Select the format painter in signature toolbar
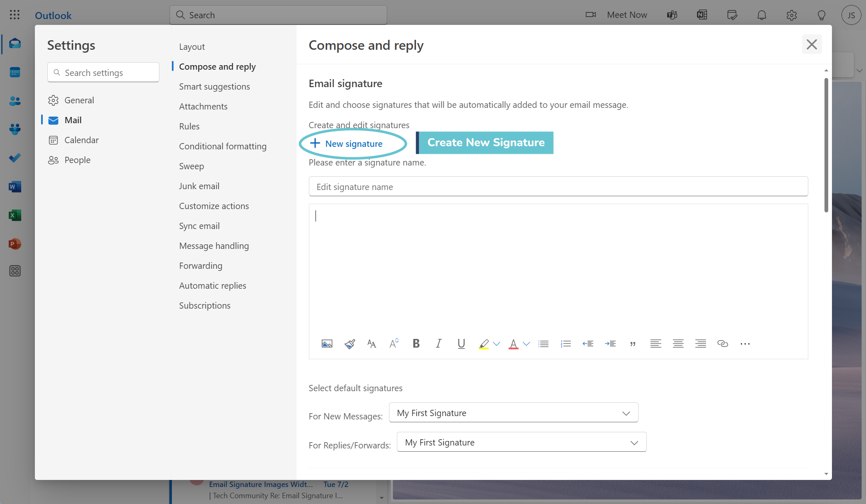 click(350, 343)
